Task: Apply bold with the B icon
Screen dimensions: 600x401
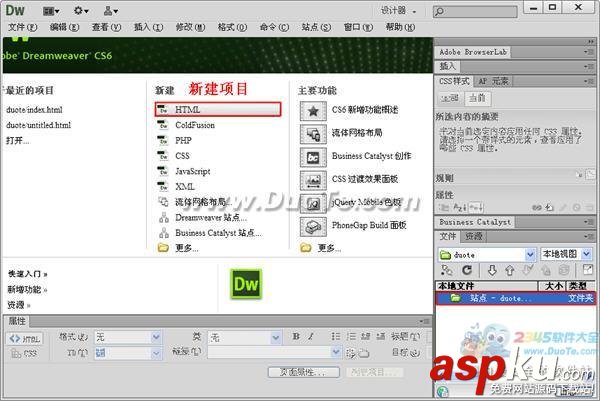Action: point(296,336)
